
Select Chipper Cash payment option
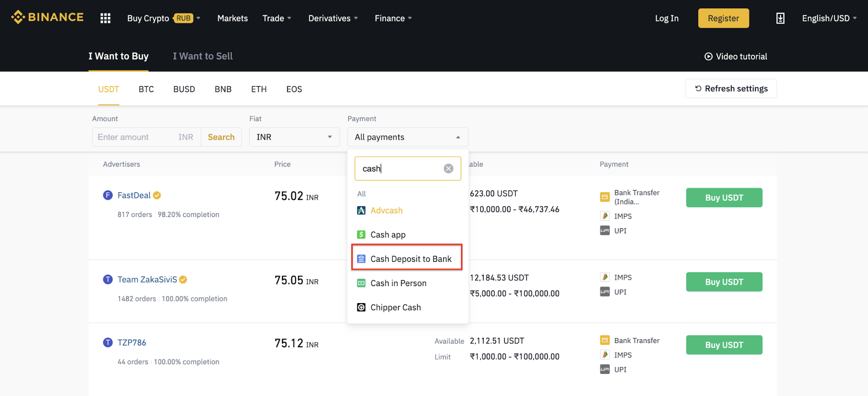[x=408, y=307]
